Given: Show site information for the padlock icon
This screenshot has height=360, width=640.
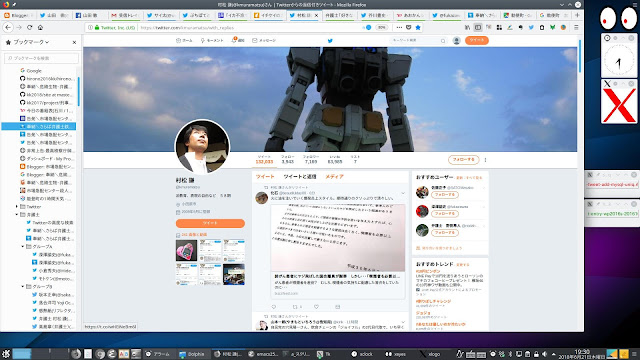Looking at the screenshot, I should 97,27.
